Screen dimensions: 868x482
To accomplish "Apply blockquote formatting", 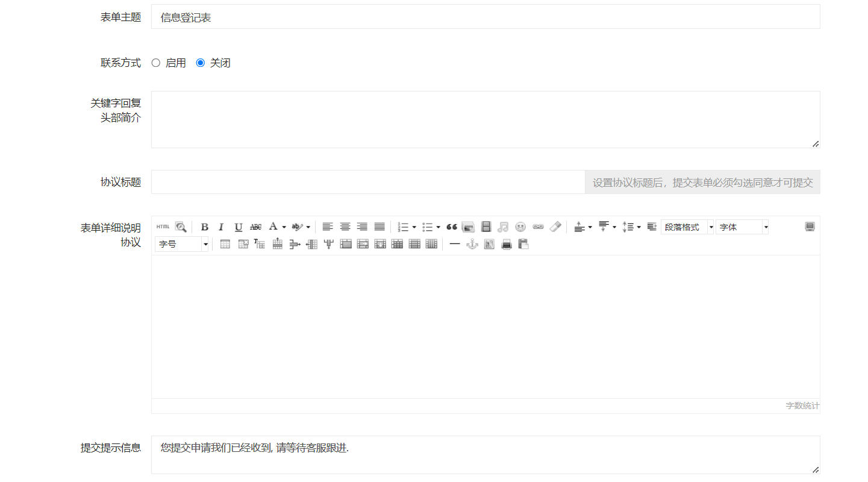I will coord(451,227).
